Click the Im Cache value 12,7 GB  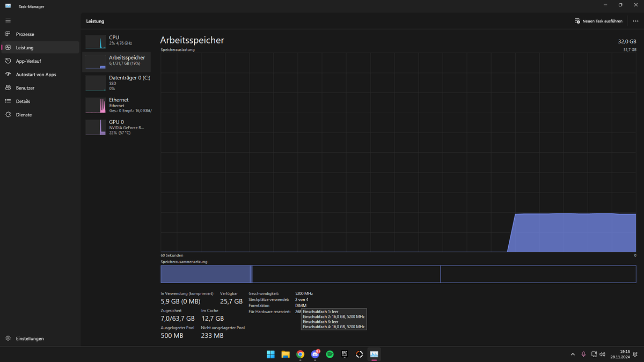click(x=213, y=319)
